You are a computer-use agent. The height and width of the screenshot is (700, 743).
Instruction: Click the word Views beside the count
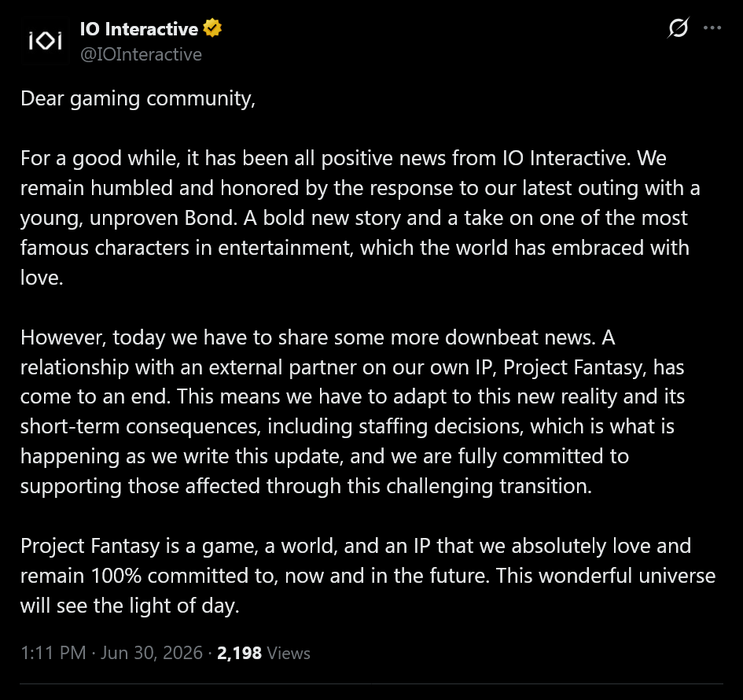tap(289, 653)
